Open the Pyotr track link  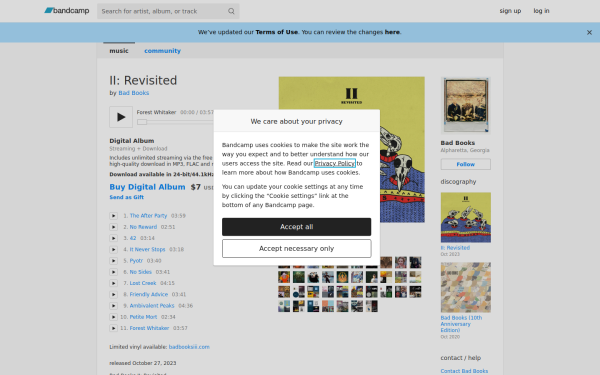[136, 261]
